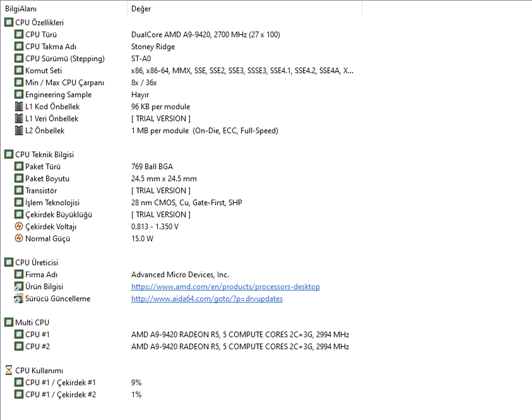
Task: Select the CPU #2 row
Action: [x=37, y=347]
